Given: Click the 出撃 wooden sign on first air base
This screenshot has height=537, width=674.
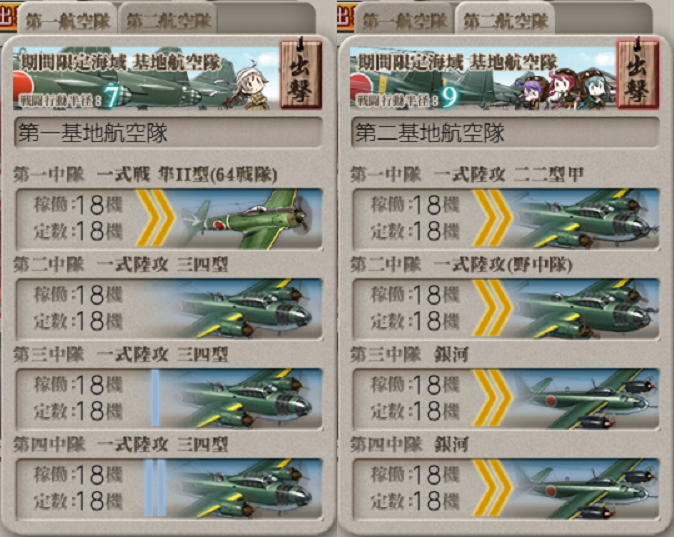Looking at the screenshot, I should tap(301, 74).
